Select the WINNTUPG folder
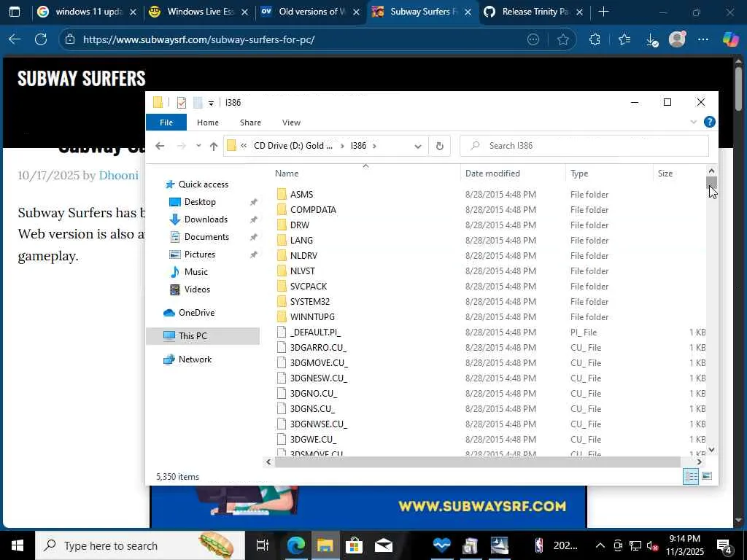Viewport: 747px width, 560px height. click(x=312, y=316)
